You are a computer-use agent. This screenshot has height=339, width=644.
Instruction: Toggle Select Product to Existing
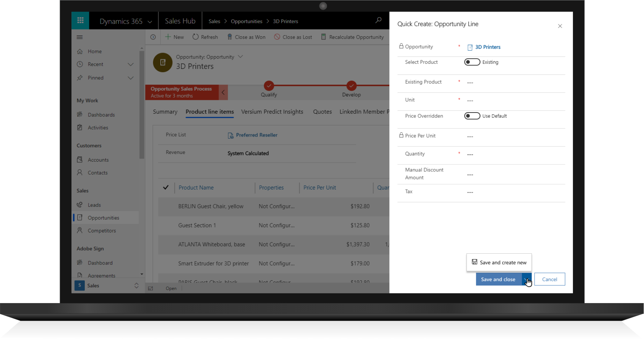click(x=472, y=62)
